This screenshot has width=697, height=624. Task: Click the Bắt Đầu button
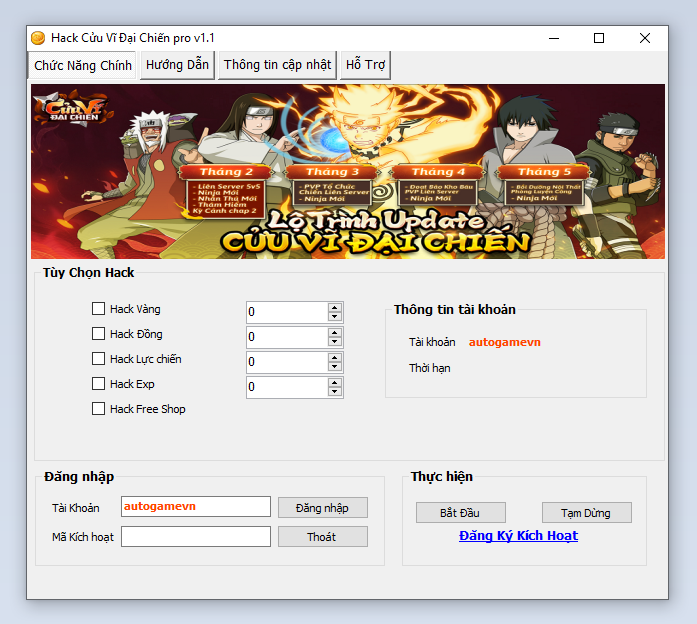[460, 513]
